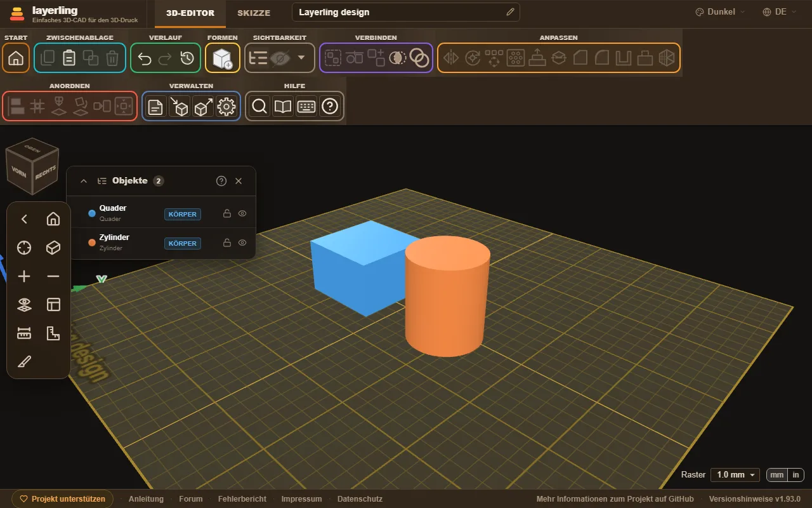Click the home view icon in left panel
The image size is (812, 508).
(x=53, y=219)
